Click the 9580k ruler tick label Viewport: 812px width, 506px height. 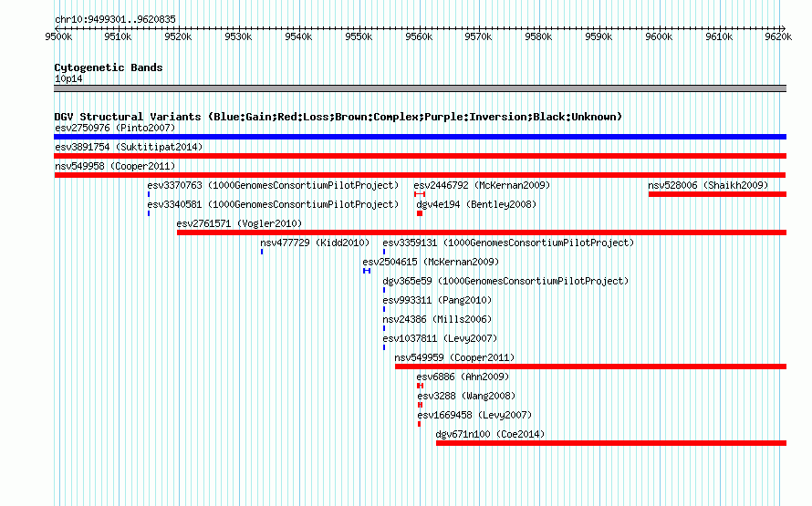(538, 36)
